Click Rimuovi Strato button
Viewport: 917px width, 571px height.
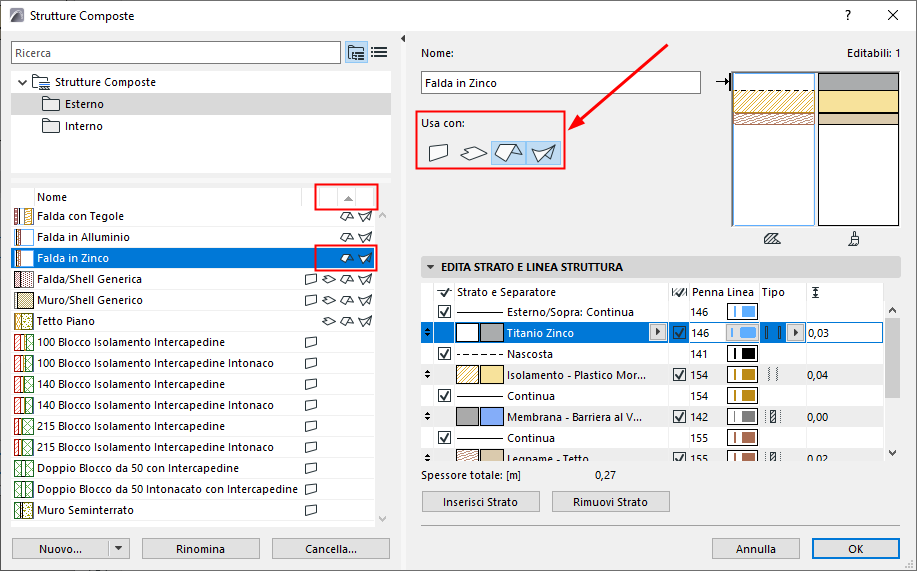coord(610,502)
